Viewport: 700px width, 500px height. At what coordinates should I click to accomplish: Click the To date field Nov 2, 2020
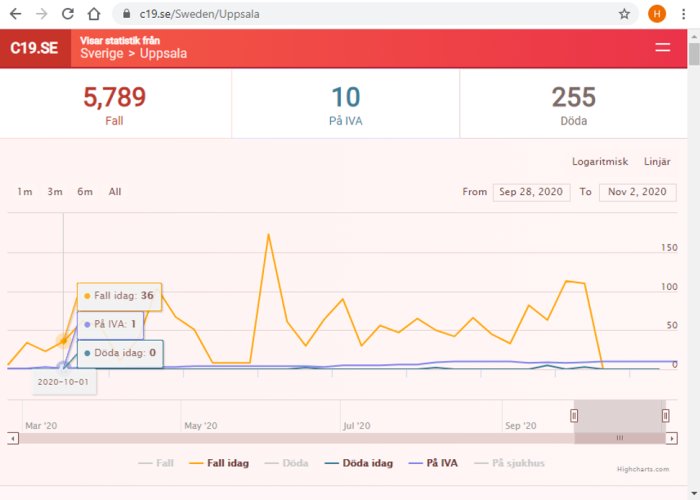(x=638, y=192)
